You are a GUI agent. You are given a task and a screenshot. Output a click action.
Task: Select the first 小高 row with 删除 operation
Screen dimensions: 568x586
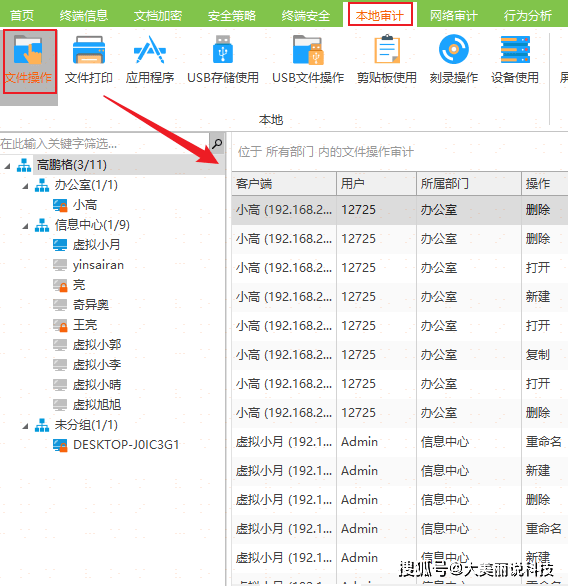pos(400,210)
